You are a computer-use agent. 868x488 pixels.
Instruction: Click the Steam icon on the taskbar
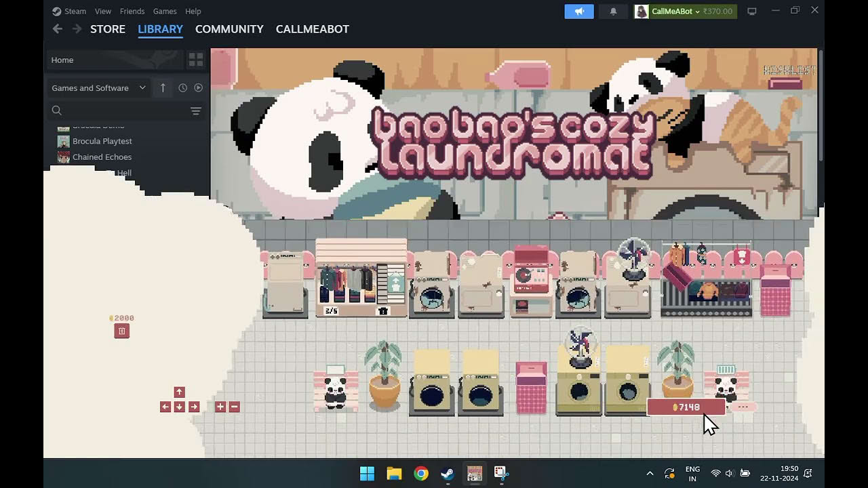point(448,473)
